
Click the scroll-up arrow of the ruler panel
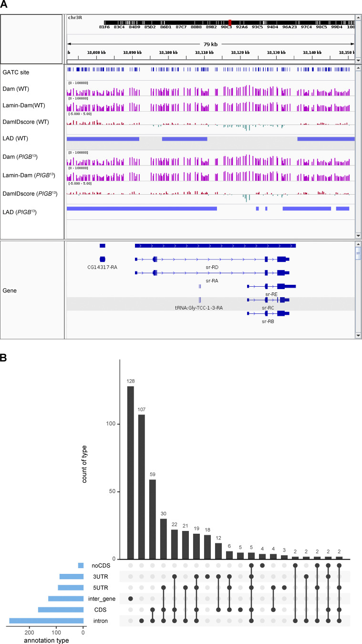coord(358,19)
